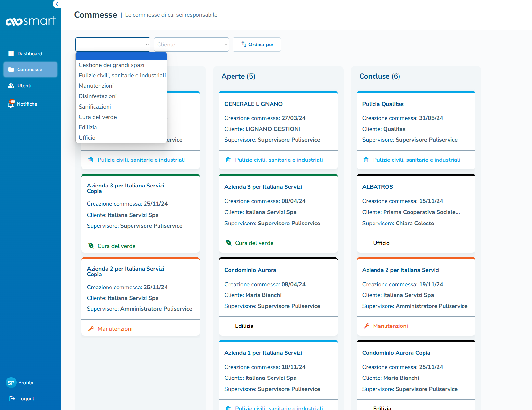
Task: Open Profilo page
Action: click(x=20, y=383)
